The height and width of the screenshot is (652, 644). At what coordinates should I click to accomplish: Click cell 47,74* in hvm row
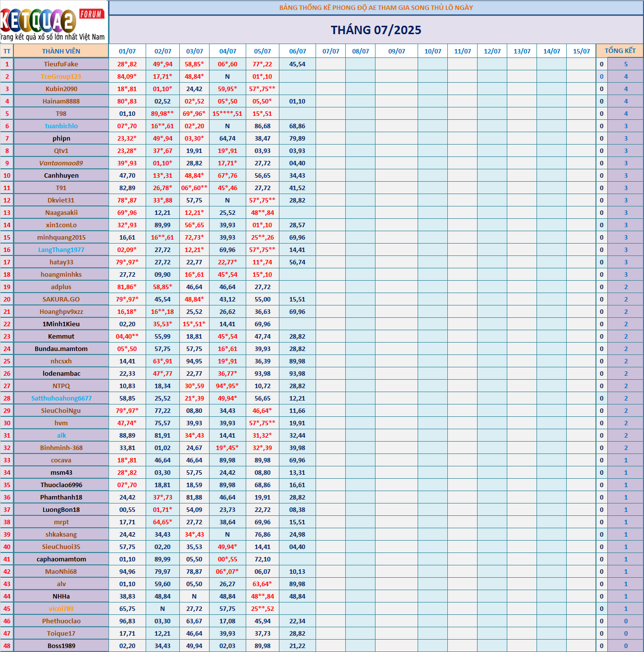tap(127, 423)
